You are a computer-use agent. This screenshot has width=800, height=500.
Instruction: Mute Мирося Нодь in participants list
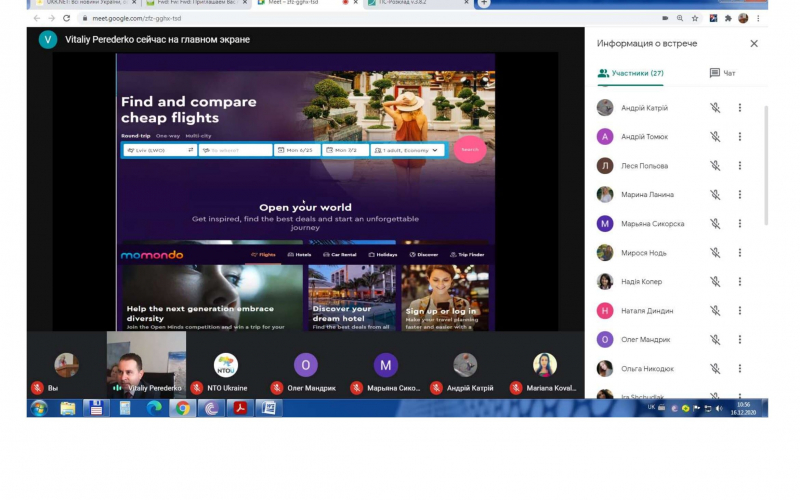click(715, 253)
